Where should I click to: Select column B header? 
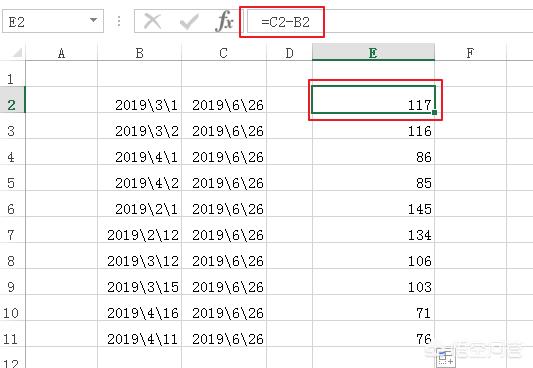[139, 53]
